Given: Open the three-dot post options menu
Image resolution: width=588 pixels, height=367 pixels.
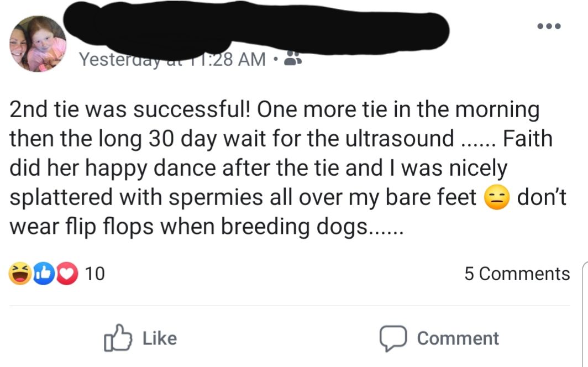Looking at the screenshot, I should click(549, 26).
